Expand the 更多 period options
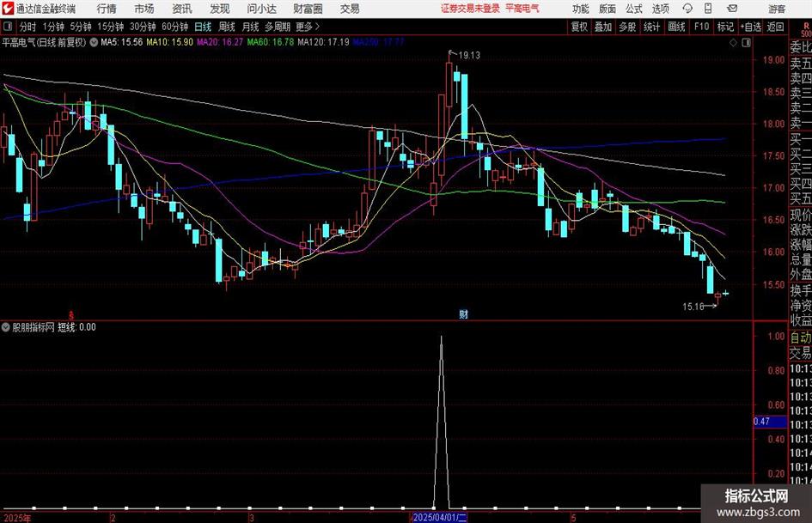Image resolution: width=812 pixels, height=523 pixels. tap(308, 27)
